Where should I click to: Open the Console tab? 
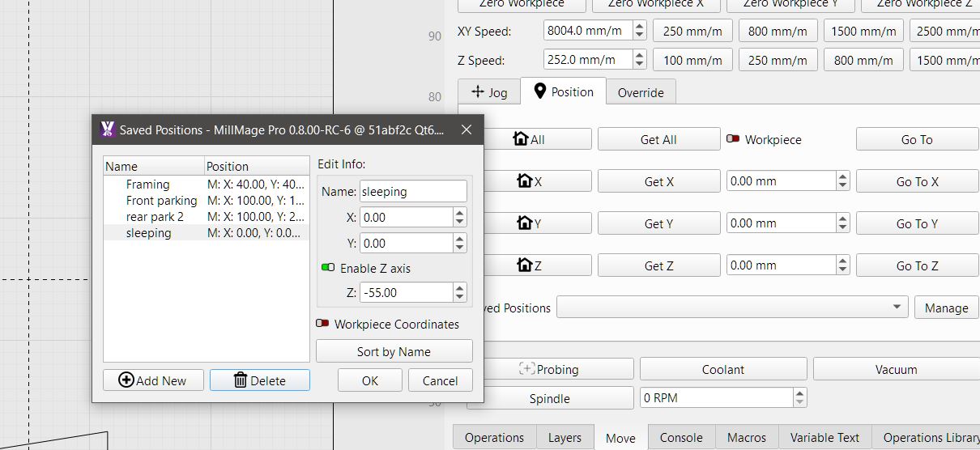[x=681, y=437]
